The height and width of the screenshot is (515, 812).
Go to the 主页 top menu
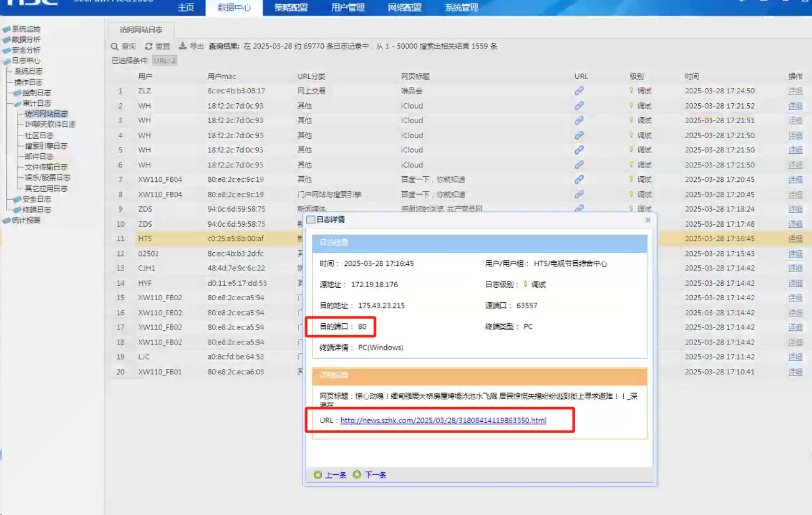point(186,7)
